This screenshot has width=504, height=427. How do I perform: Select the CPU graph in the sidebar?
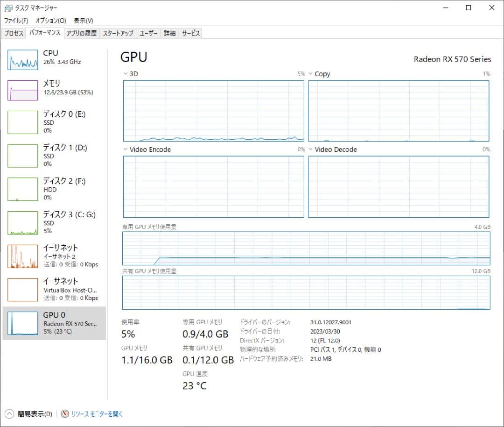point(54,60)
